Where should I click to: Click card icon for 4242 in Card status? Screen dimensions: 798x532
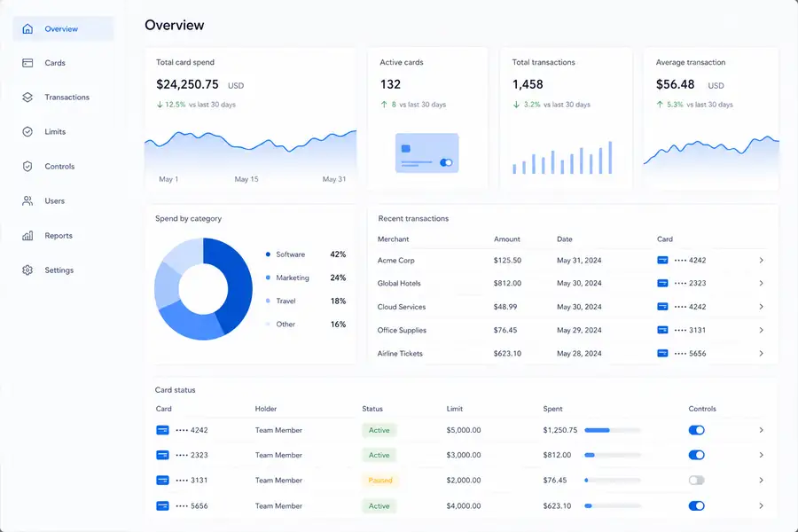162,430
